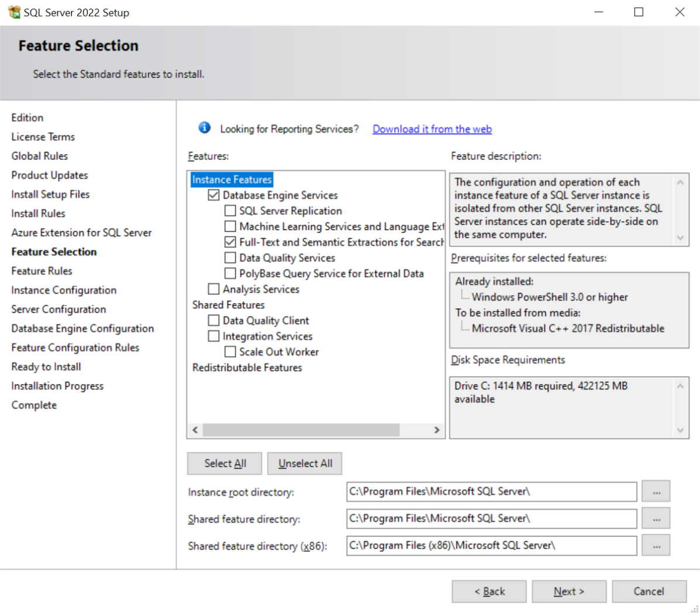The image size is (700, 613).
Task: Cancel the SQL Server setup
Action: (x=649, y=591)
